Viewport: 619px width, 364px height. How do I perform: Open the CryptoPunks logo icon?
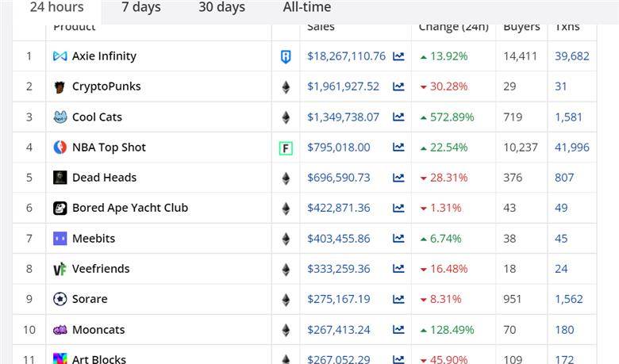pyautogui.click(x=60, y=86)
